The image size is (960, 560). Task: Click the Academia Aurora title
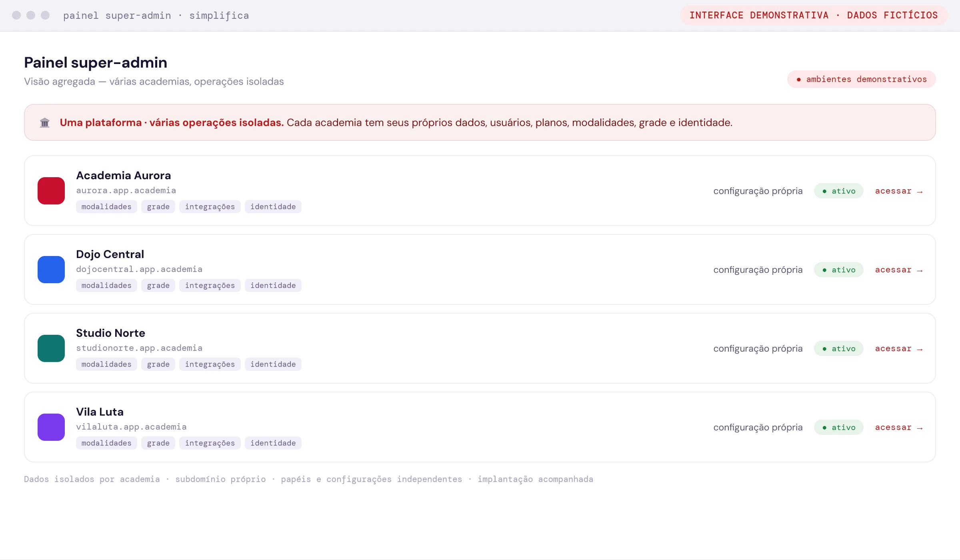(x=124, y=176)
